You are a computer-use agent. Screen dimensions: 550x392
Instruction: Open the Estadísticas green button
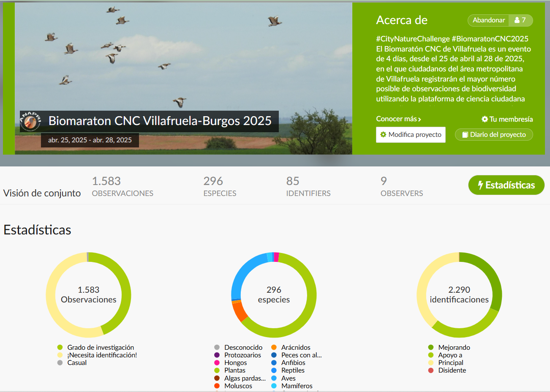506,185
